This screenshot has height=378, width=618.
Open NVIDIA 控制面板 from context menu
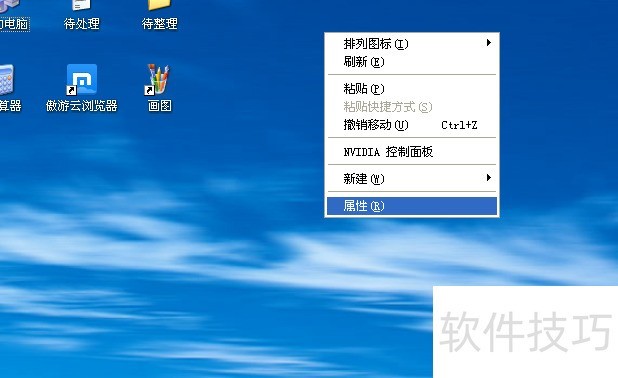412,152
